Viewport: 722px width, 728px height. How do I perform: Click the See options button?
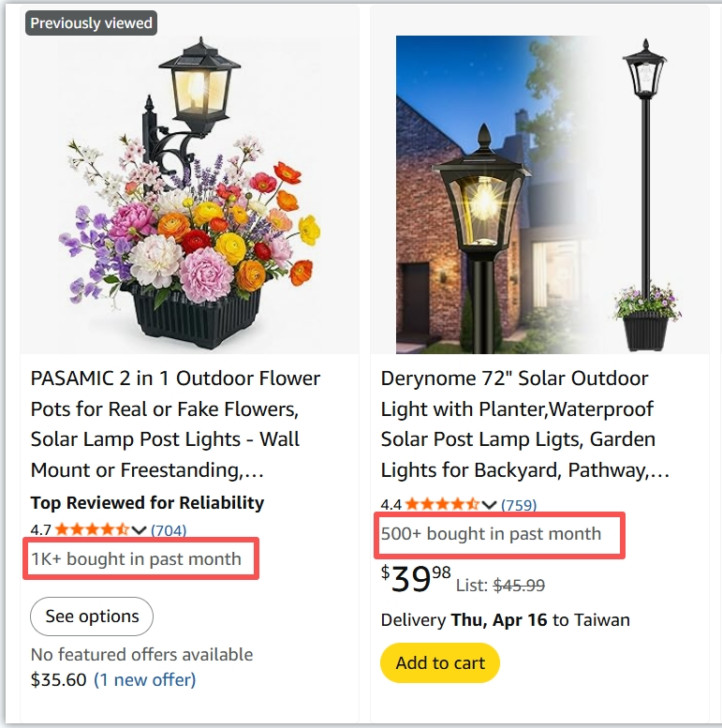(x=92, y=617)
